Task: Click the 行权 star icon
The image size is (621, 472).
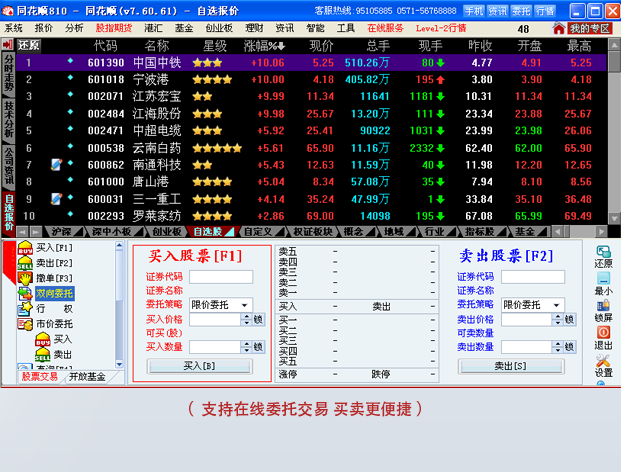Action: tap(25, 308)
